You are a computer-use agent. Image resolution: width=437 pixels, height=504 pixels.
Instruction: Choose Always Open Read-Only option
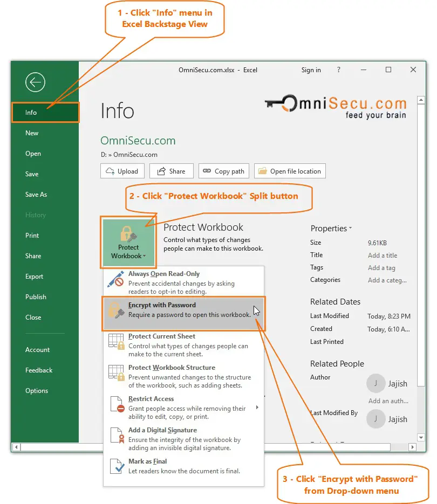183,282
